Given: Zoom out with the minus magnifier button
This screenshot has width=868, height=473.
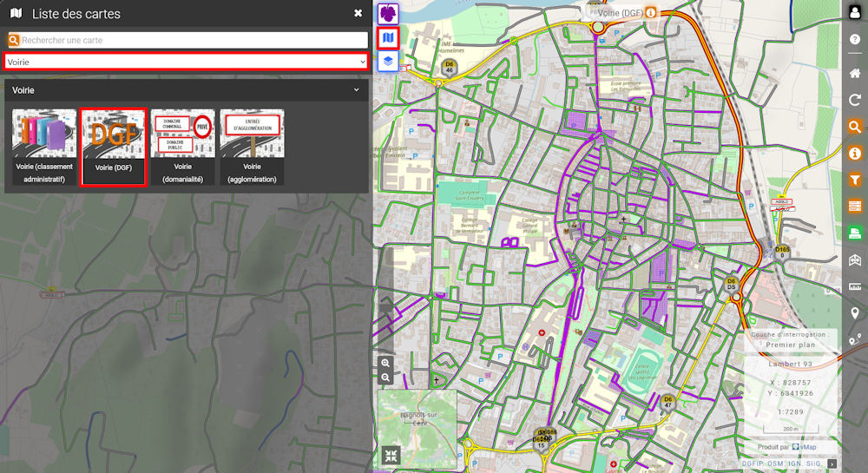Looking at the screenshot, I should [386, 378].
